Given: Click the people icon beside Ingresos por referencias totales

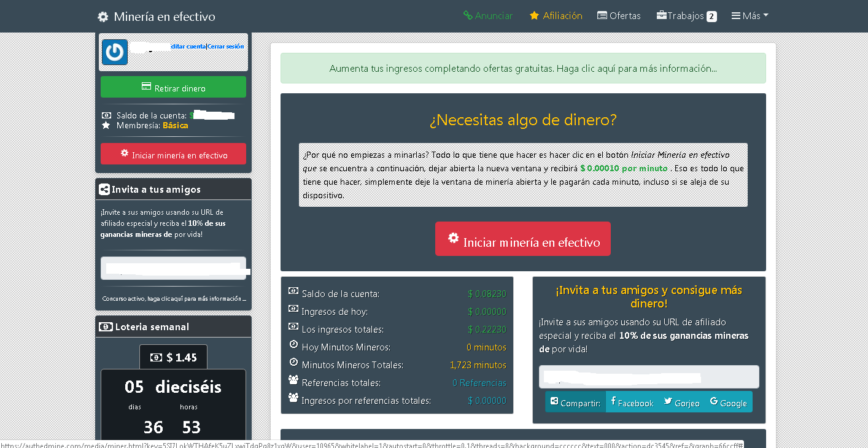Looking at the screenshot, I should 293,398.
